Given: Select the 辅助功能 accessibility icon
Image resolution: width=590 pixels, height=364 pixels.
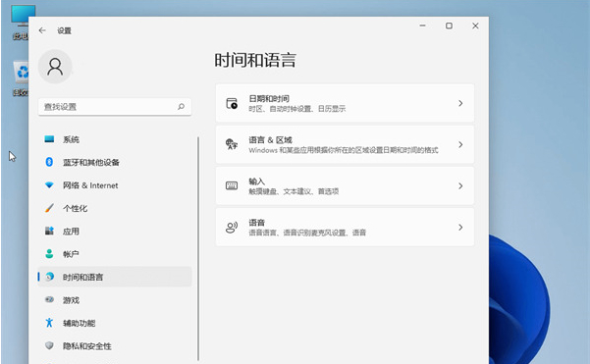Looking at the screenshot, I should (49, 323).
